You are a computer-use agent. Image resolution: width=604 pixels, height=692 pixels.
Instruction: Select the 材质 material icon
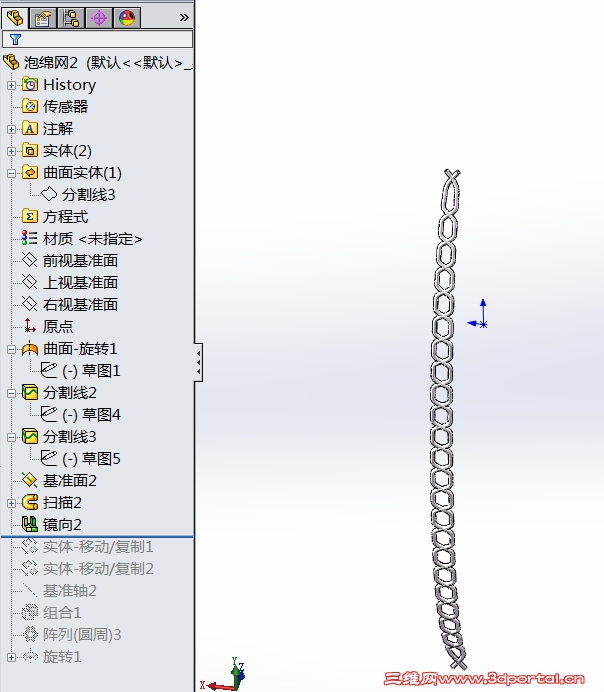[x=30, y=238]
